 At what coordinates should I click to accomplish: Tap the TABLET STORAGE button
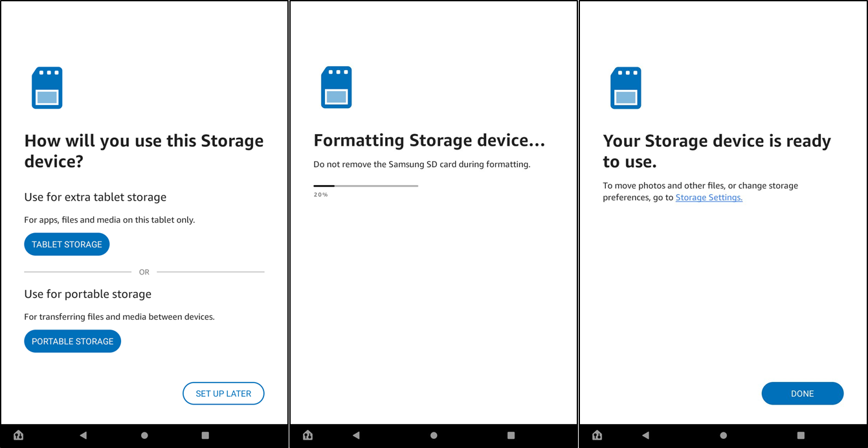pos(67,244)
